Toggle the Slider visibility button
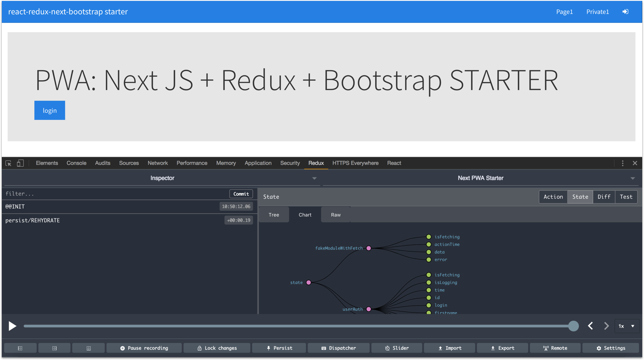This screenshot has height=360, width=644. [x=396, y=348]
